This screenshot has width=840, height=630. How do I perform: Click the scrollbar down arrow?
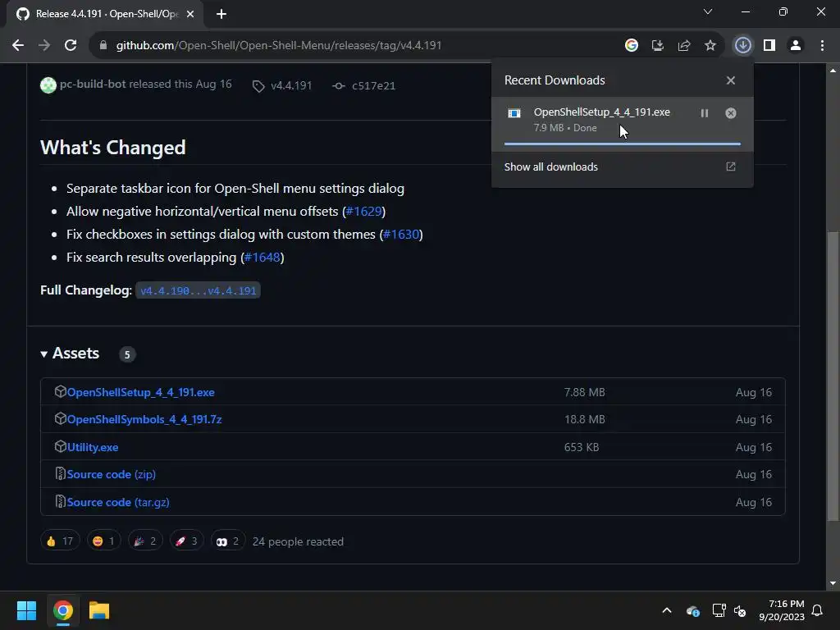click(833, 583)
